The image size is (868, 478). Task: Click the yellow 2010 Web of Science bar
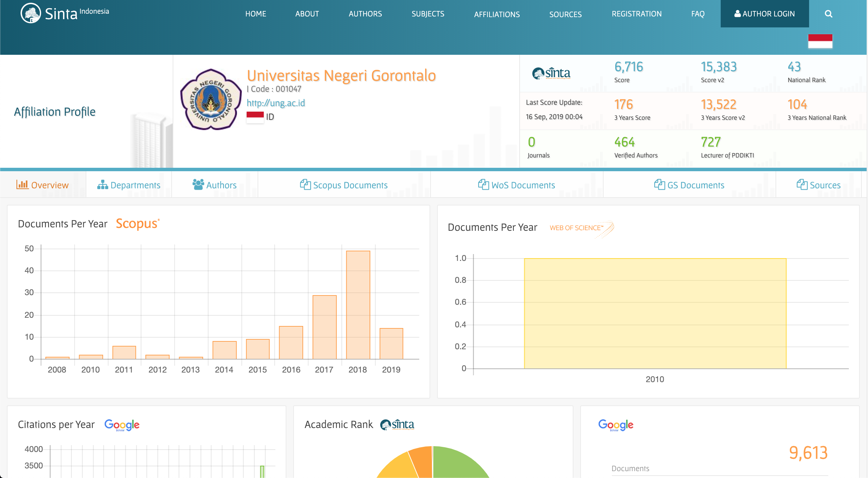point(655,313)
